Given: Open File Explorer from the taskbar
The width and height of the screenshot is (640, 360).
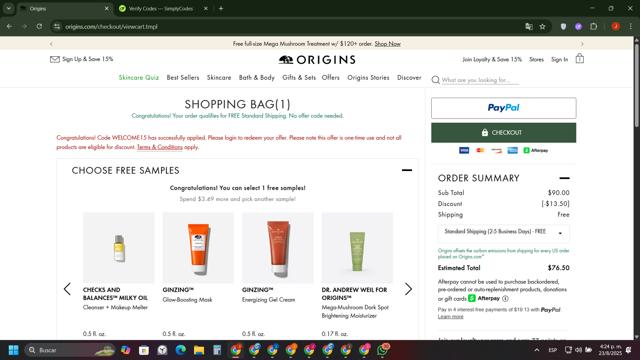Looking at the screenshot, I should 199,350.
